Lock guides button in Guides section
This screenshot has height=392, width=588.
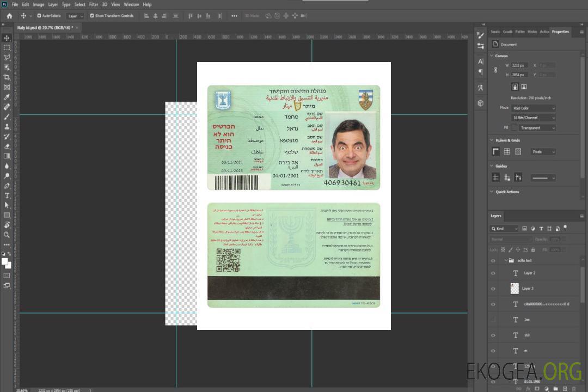pos(507,178)
